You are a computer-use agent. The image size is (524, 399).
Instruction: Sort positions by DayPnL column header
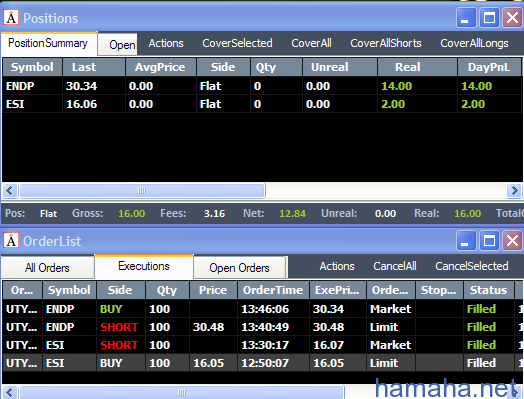(x=489, y=67)
